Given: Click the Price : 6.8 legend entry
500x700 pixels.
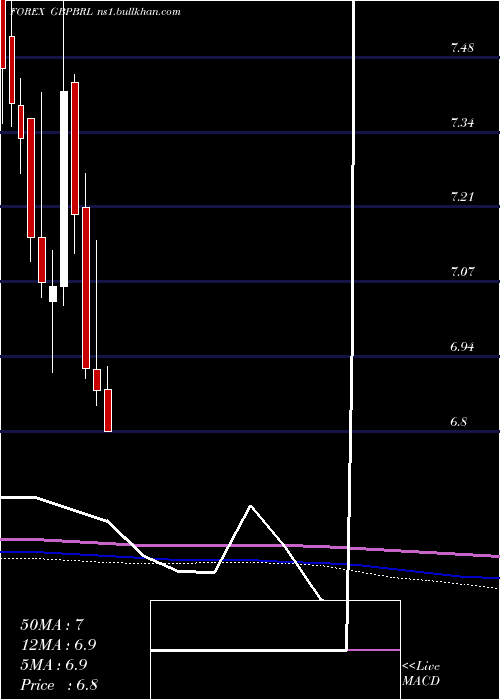Looking at the screenshot, I should 59,685.
